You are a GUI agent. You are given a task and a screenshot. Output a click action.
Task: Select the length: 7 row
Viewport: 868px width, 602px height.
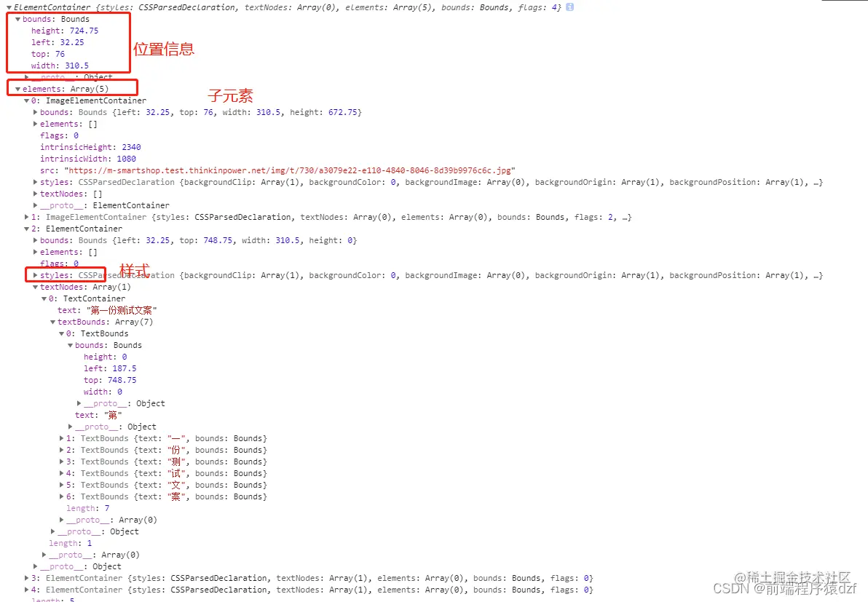pos(88,509)
